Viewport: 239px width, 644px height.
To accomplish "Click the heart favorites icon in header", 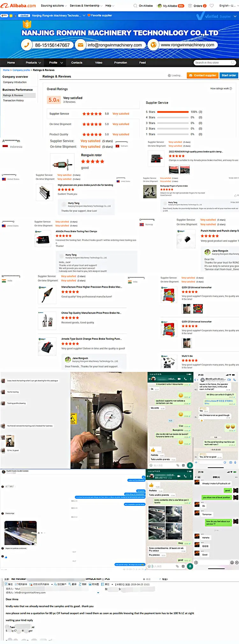I will coord(212,5).
